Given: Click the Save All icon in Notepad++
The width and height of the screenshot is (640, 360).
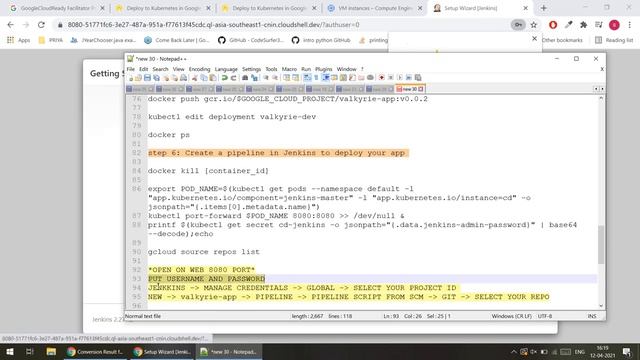Looking at the screenshot, I should (156, 78).
